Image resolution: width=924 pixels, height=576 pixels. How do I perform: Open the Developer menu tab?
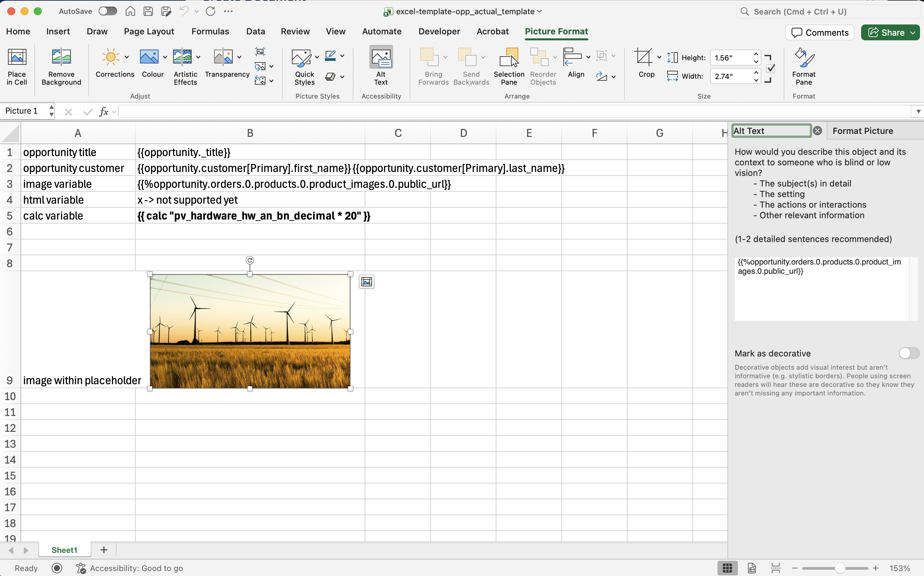439,31
